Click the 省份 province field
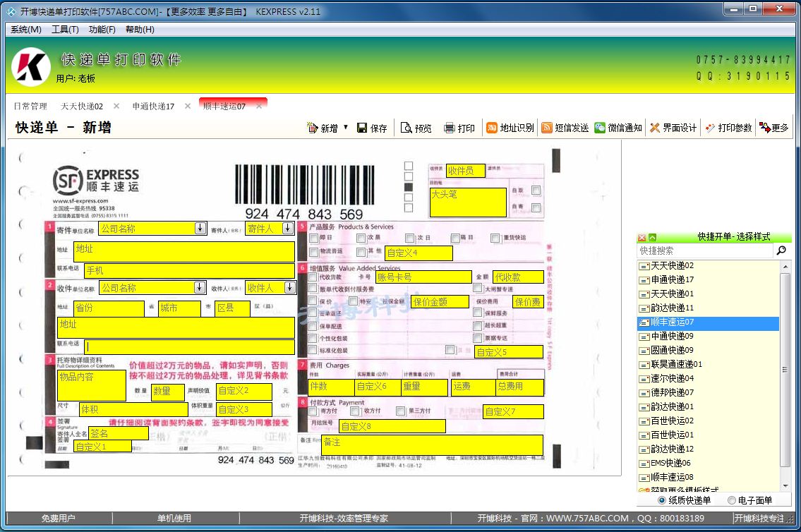Screen dimensions: 801x532 point(109,308)
